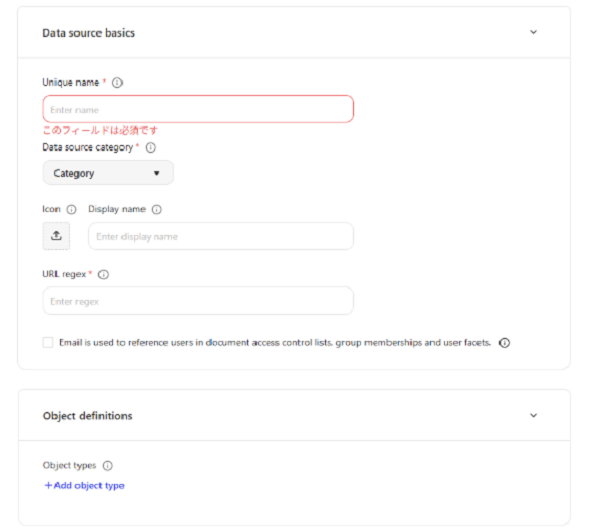Click the Data source basics heading

click(x=89, y=33)
